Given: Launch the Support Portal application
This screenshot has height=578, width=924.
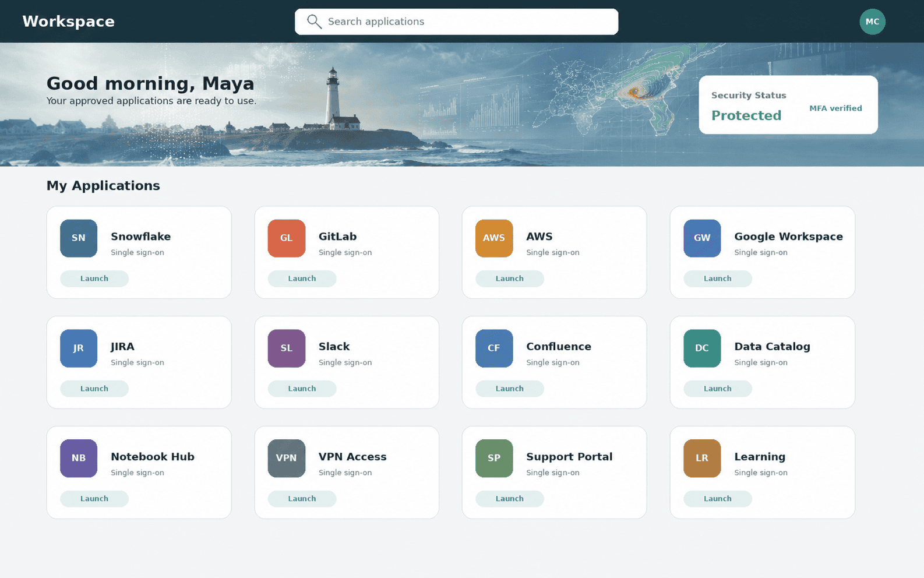Looking at the screenshot, I should pos(510,499).
